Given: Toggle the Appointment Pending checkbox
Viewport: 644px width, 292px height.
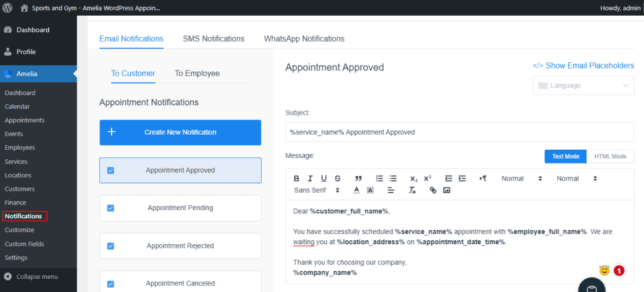Looking at the screenshot, I should (111, 208).
